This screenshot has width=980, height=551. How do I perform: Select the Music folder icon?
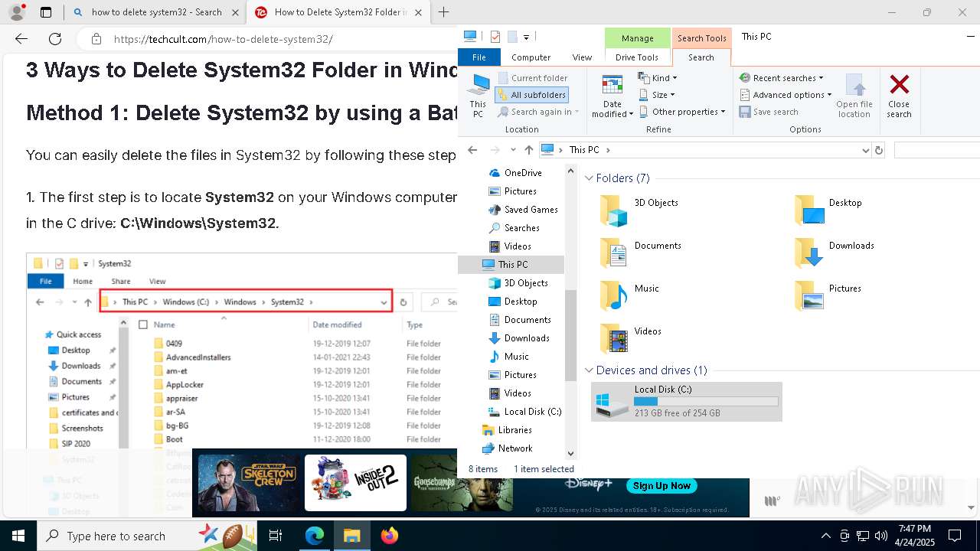(613, 295)
